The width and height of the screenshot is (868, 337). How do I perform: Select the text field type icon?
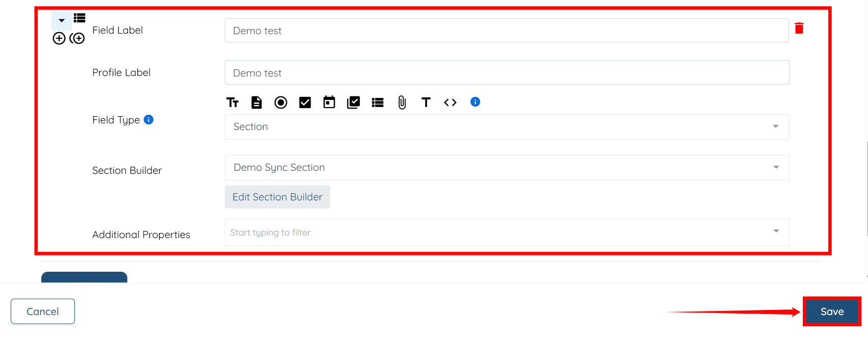(x=232, y=102)
